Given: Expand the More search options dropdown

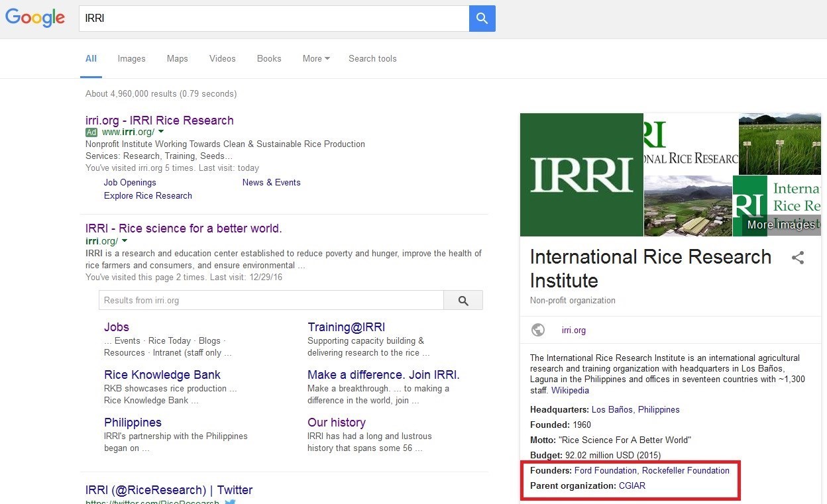Looking at the screenshot, I should point(316,58).
